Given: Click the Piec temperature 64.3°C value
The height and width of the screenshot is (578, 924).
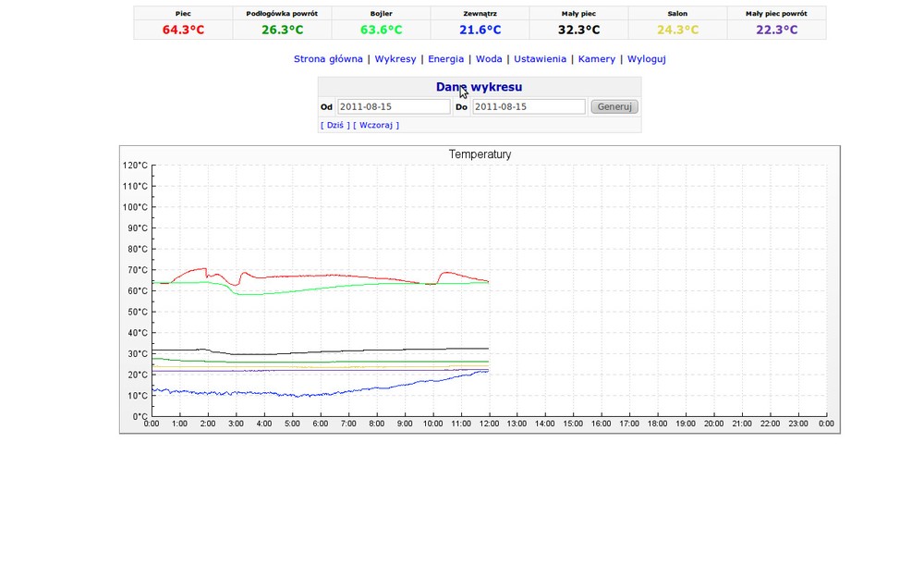Looking at the screenshot, I should click(183, 30).
